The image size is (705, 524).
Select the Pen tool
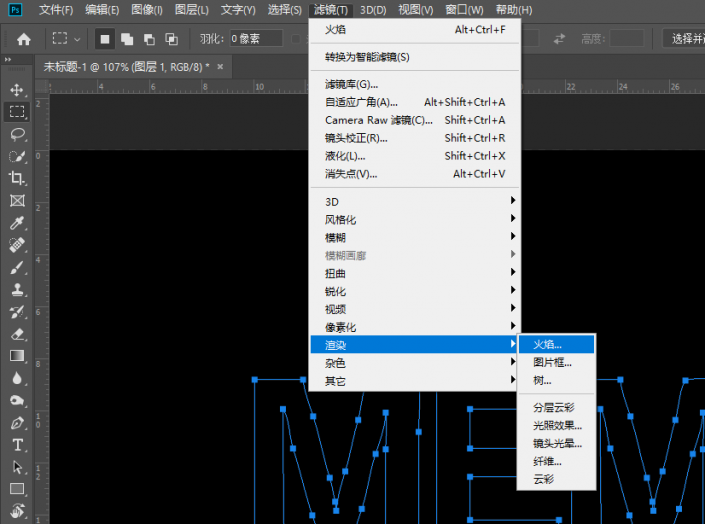tap(17, 423)
